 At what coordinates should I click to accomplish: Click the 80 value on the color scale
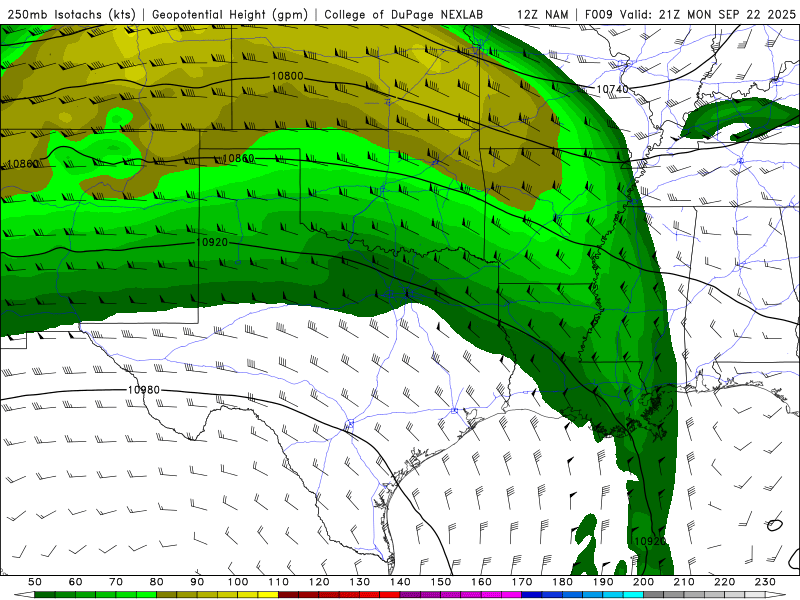[157, 582]
